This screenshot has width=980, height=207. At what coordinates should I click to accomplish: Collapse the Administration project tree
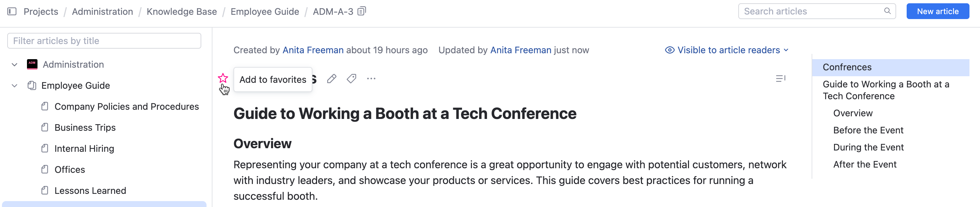14,65
